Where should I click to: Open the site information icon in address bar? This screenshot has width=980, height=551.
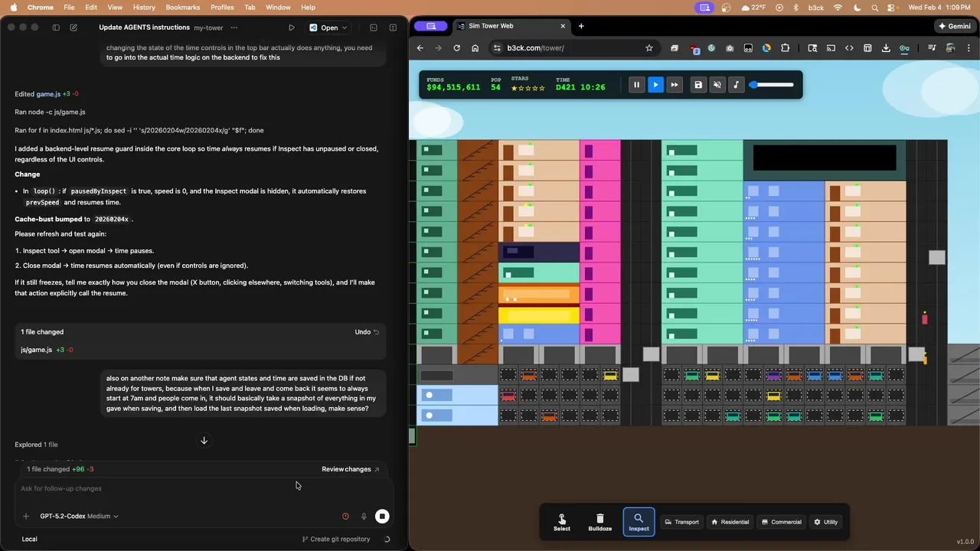click(497, 48)
